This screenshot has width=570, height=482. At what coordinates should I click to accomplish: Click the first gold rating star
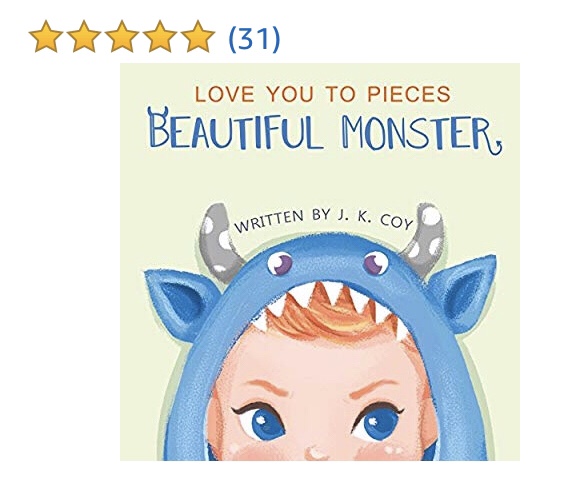point(45,36)
